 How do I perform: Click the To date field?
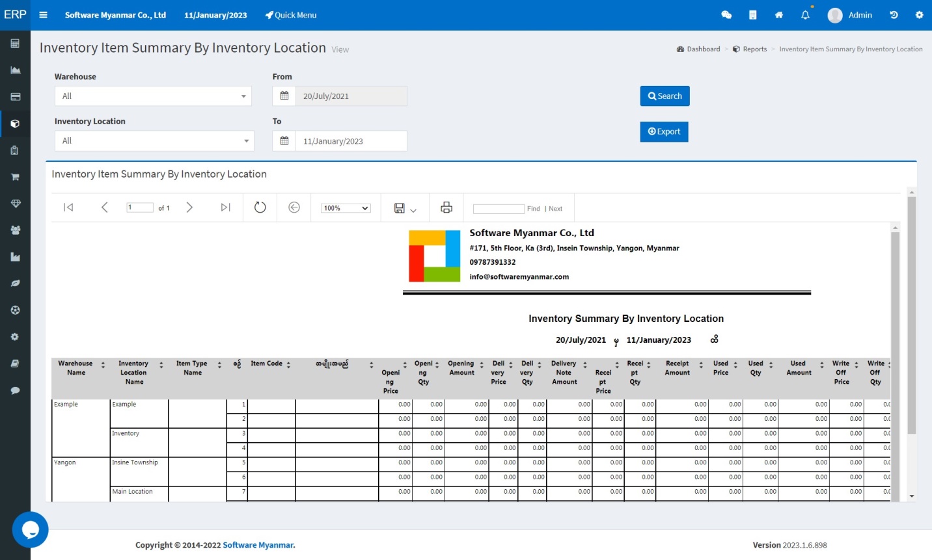(351, 140)
